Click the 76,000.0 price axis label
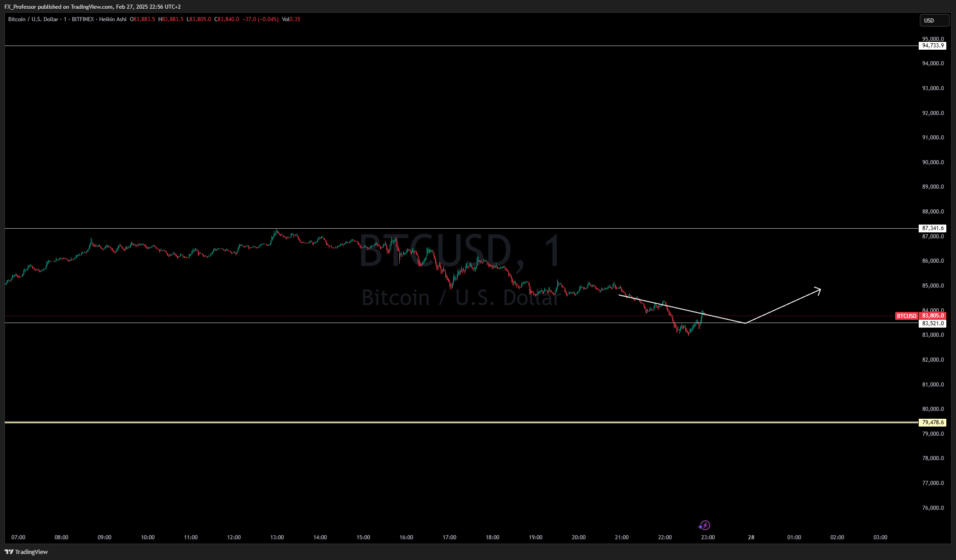Image resolution: width=956 pixels, height=560 pixels. click(933, 508)
